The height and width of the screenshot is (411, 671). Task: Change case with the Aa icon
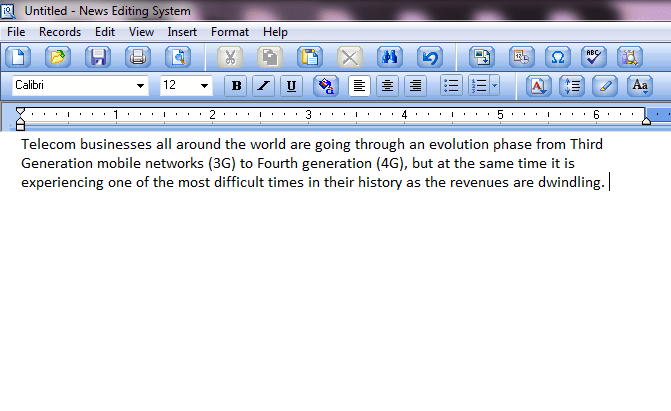[x=640, y=86]
